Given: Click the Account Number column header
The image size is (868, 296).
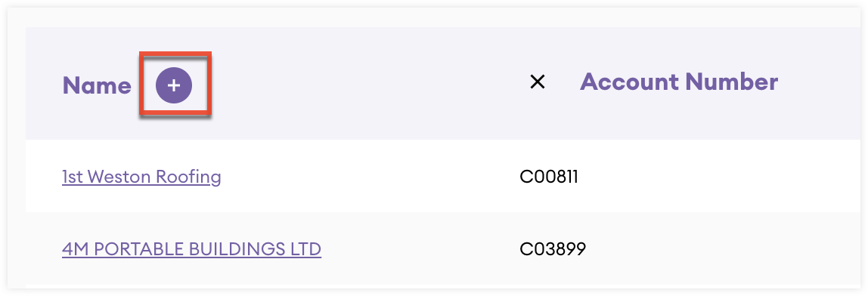Looking at the screenshot, I should (679, 82).
